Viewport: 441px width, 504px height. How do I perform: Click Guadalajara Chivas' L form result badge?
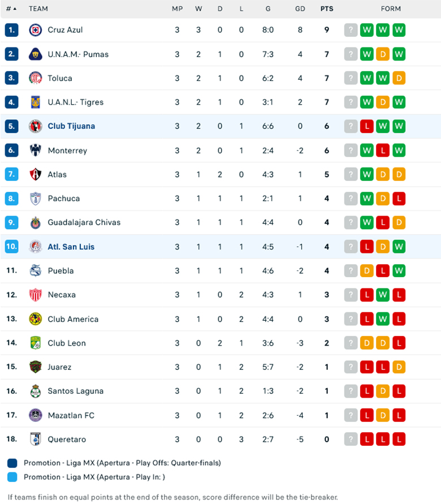click(383, 222)
